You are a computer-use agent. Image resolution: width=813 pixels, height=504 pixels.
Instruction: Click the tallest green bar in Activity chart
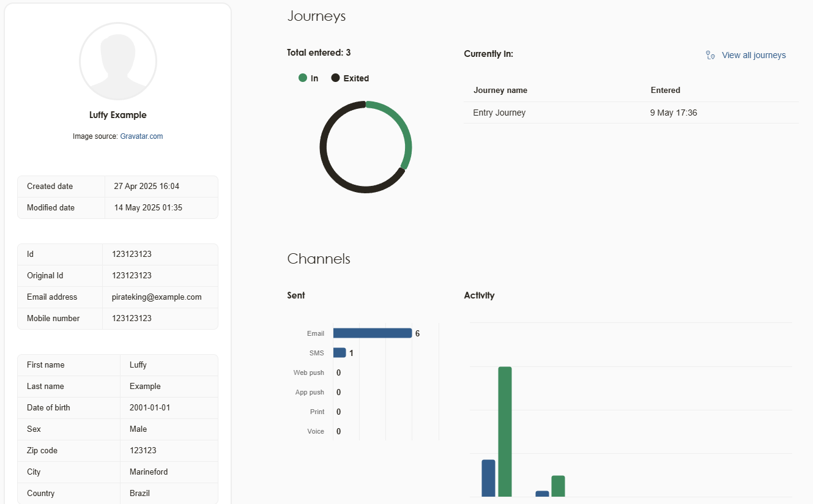(505, 432)
